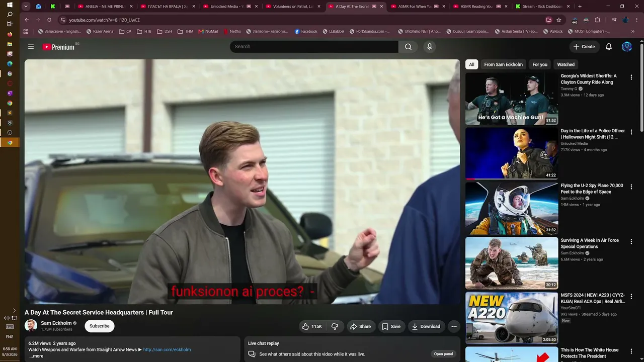The width and height of the screenshot is (644, 362).
Task: Open the Chrome three-dot menu
Action: [x=636, y=20]
